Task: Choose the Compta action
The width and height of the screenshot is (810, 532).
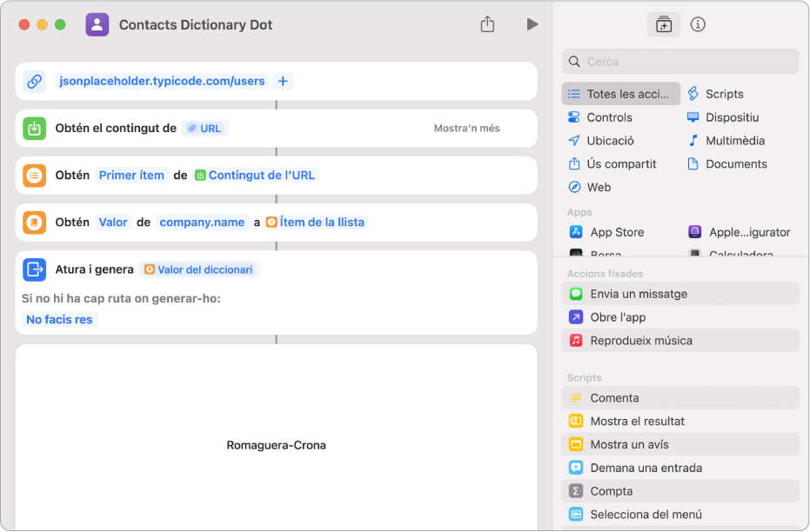Action: pos(680,491)
